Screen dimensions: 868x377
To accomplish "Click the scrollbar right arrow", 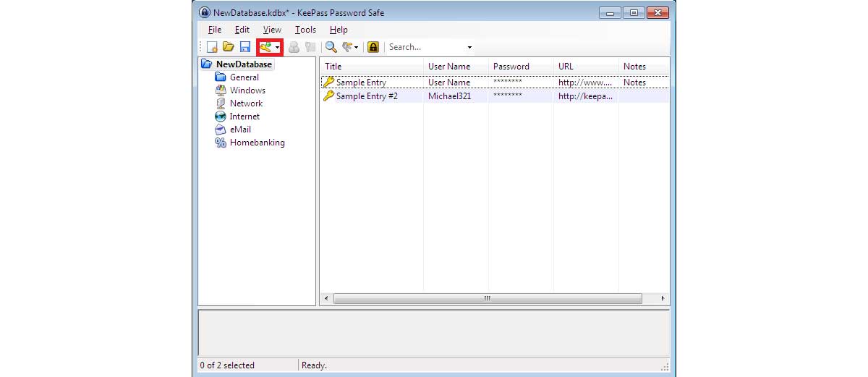I will 663,298.
